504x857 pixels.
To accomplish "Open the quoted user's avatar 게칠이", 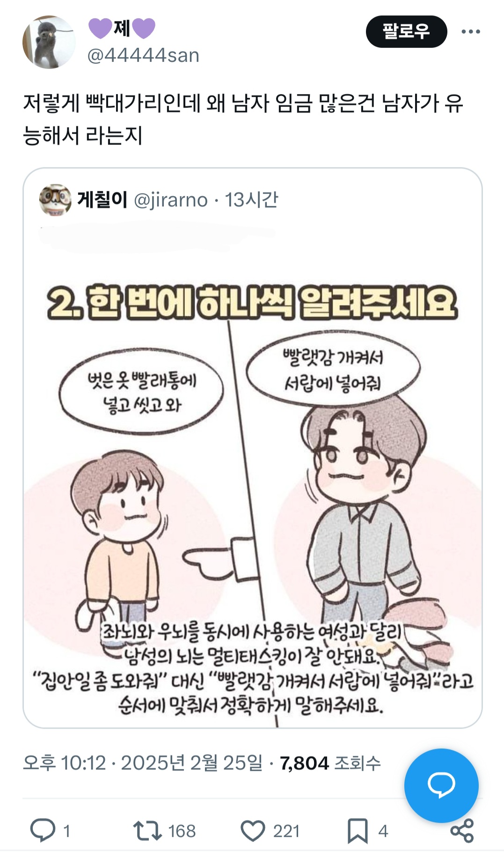I will [x=55, y=200].
